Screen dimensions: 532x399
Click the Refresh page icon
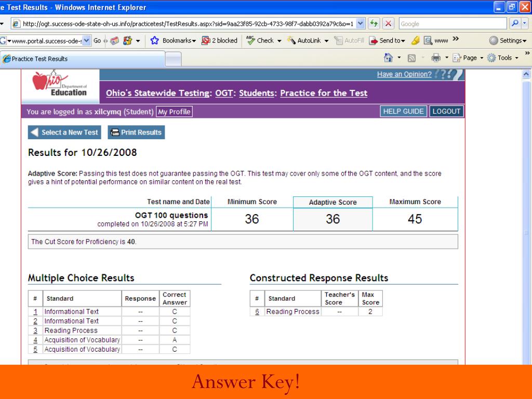click(374, 23)
